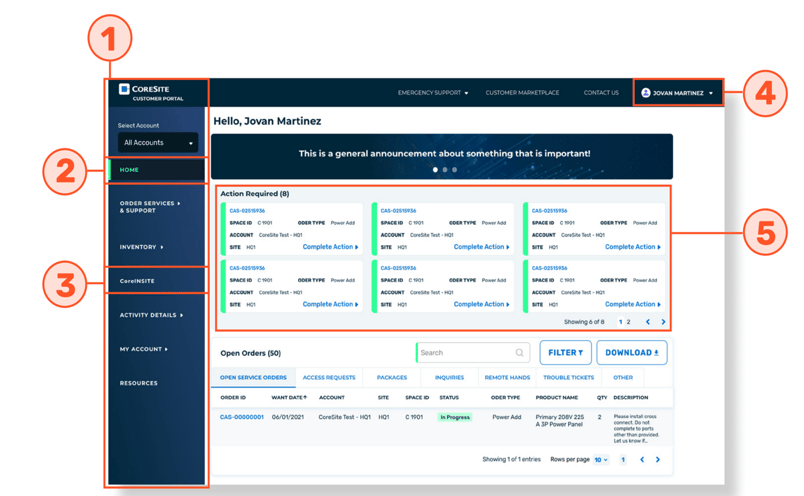Click previous arrow in Action Required pagination
Image resolution: width=804 pixels, height=496 pixels.
(648, 322)
